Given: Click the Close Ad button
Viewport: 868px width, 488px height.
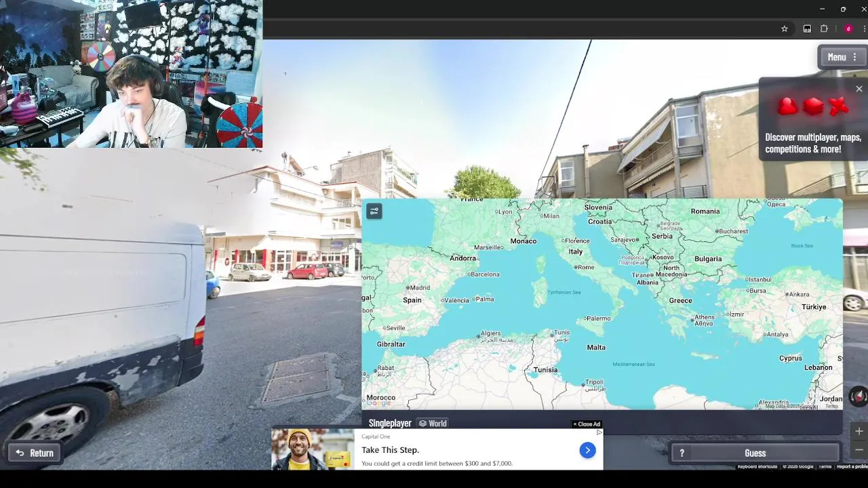Looking at the screenshot, I should pos(587,424).
